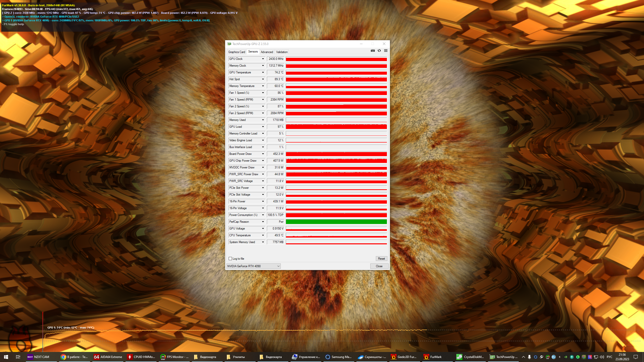Screen dimensions: 644x362
Task: Enable the Log to file checkbox
Action: click(x=230, y=258)
